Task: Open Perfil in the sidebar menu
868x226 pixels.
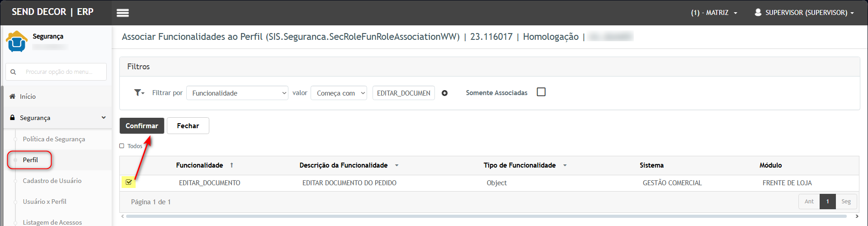Action: [x=30, y=160]
